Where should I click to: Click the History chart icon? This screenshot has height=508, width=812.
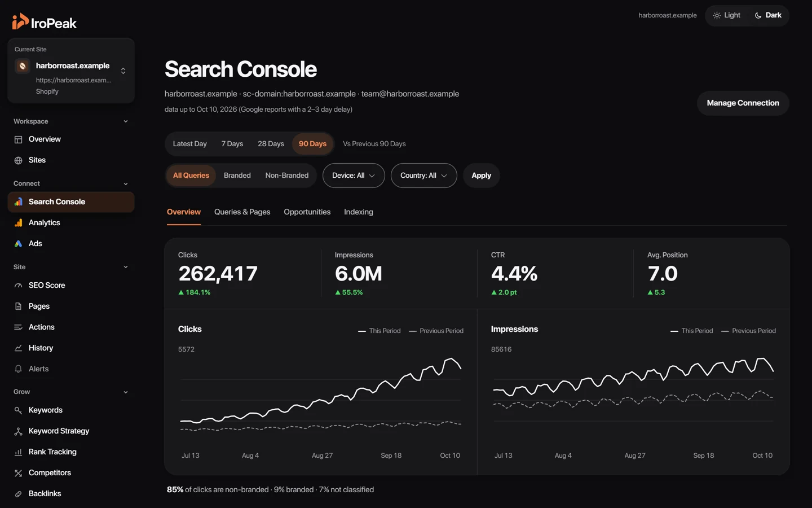pos(18,348)
